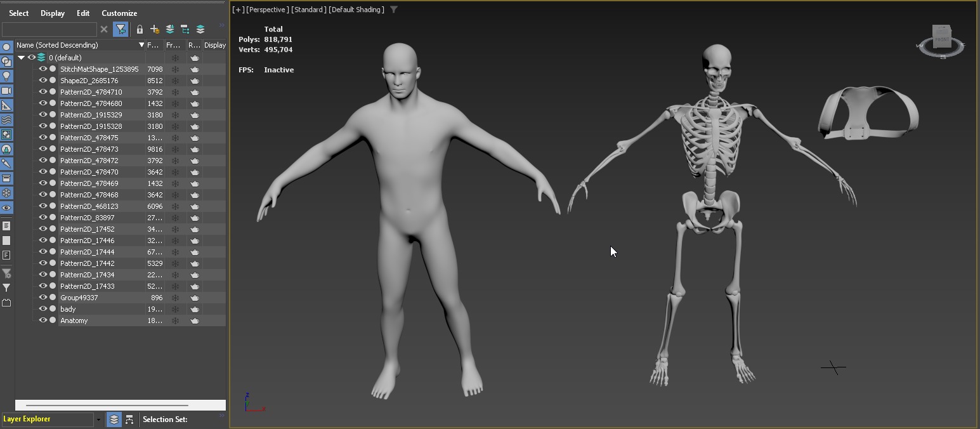Open the Display menu
The image size is (980, 429).
coord(53,13)
